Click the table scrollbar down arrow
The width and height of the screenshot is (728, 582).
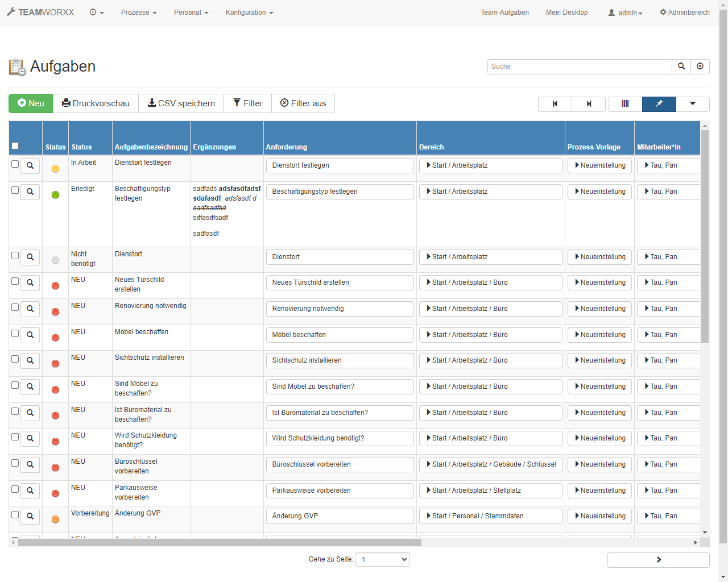pyautogui.click(x=705, y=533)
